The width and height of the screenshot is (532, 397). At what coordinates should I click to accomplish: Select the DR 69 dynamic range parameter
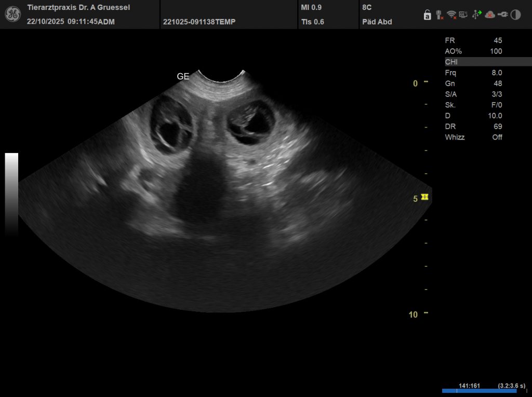click(473, 126)
